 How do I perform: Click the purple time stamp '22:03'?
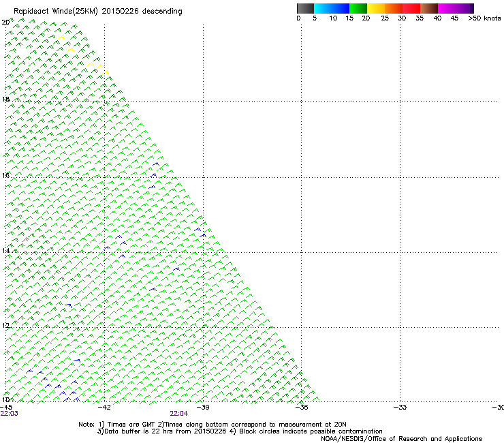point(10,414)
